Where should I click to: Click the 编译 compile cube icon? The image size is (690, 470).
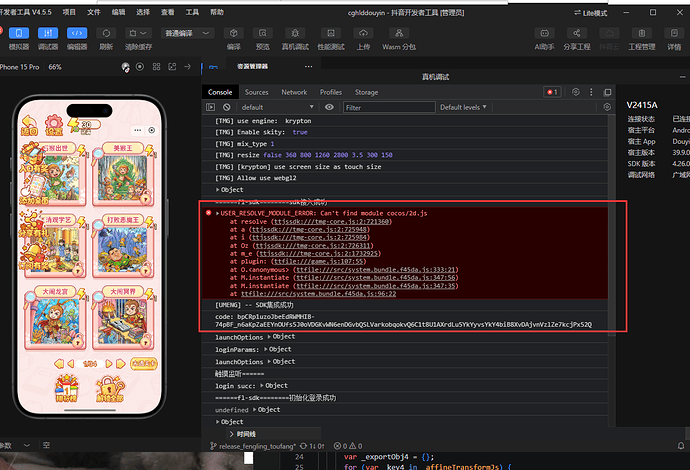[x=234, y=33]
